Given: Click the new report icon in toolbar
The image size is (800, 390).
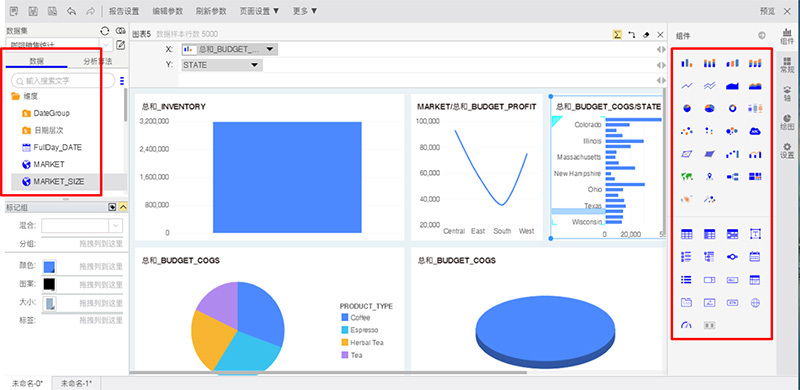Looking at the screenshot, I should coord(14,11).
